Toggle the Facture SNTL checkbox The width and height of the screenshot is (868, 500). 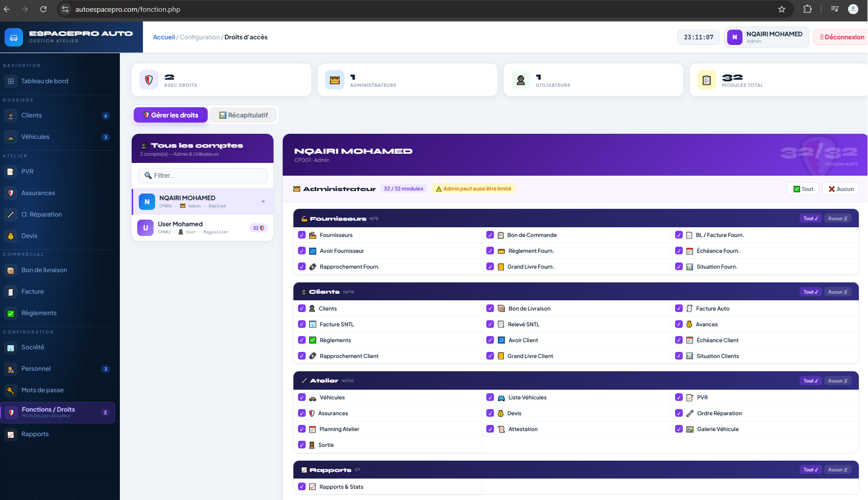pyautogui.click(x=302, y=324)
